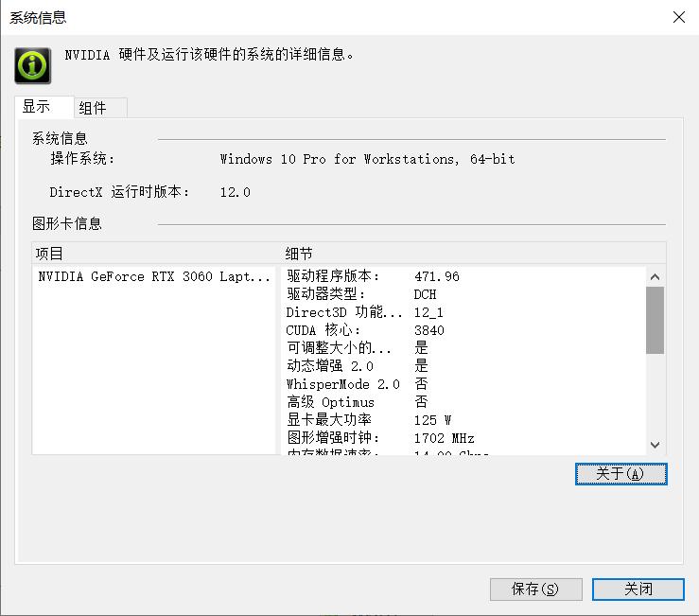Click the 细节 column header
Viewport: 699px width, 616px height.
[474, 254]
